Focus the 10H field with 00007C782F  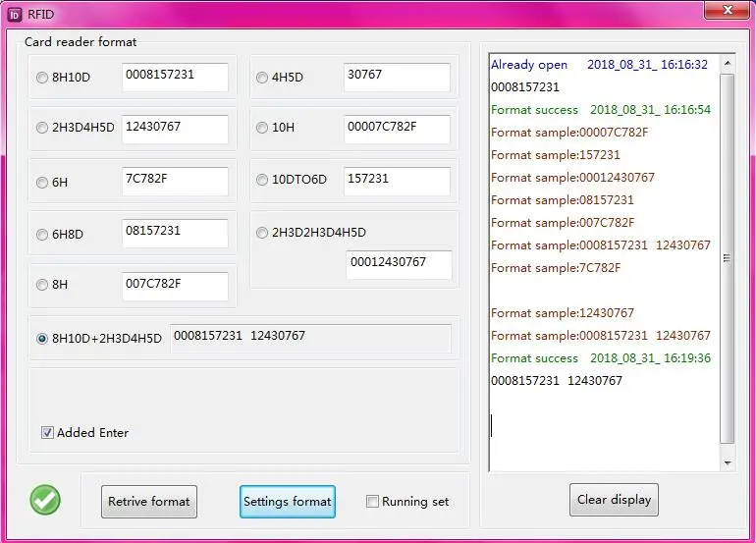(x=397, y=130)
